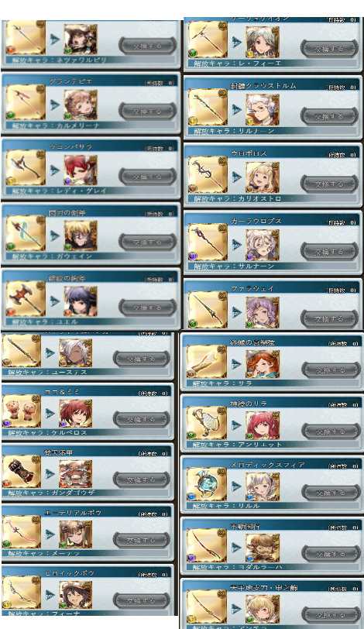
Task: Select the 不動国行 katana weapon icon
Action: pyautogui.click(x=207, y=545)
